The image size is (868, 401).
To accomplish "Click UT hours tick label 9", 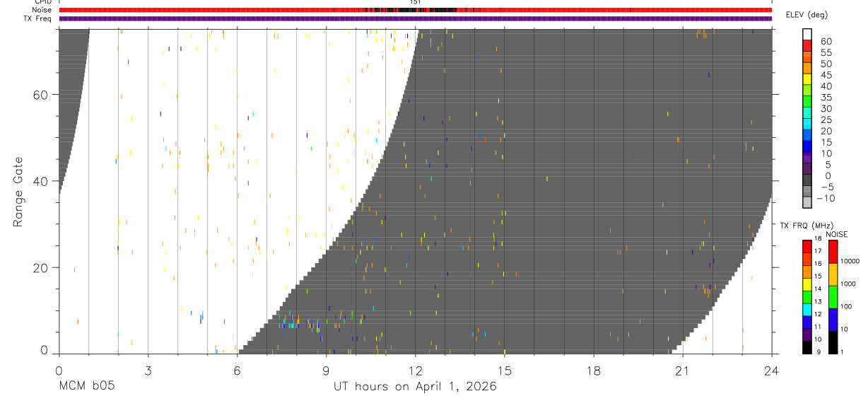I will pyautogui.click(x=326, y=371).
